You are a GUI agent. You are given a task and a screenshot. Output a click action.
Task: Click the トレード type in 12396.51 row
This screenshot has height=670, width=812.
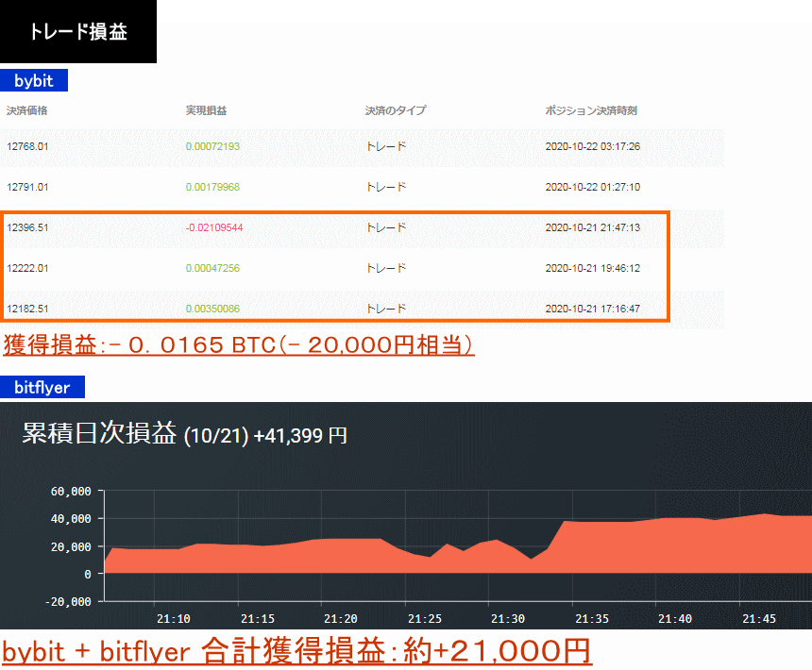click(386, 227)
